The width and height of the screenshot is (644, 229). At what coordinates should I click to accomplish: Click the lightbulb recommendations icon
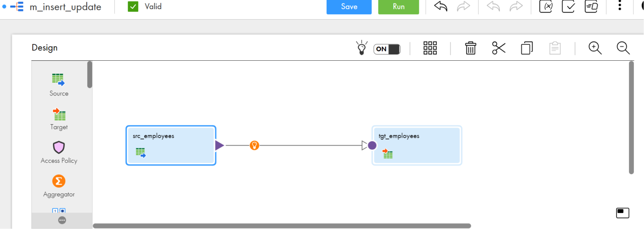(361, 48)
